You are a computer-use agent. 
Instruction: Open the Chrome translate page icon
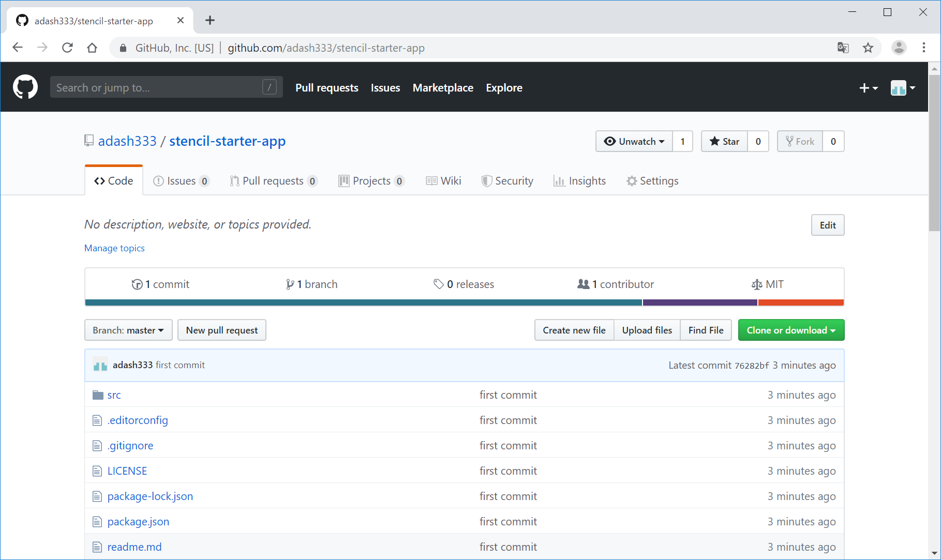coord(843,48)
